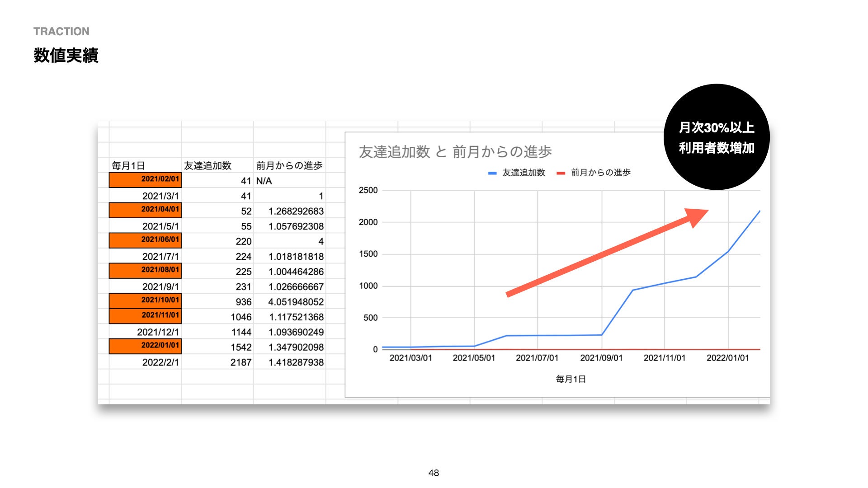Select cell showing 2187 friends added
The height and width of the screenshot is (488, 868).
[x=241, y=362]
